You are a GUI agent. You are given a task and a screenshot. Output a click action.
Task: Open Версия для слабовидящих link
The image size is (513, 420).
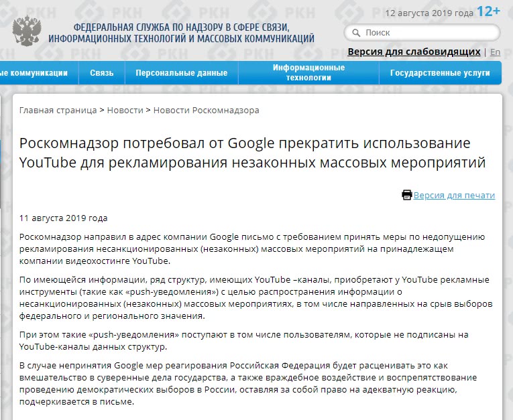[x=414, y=52]
